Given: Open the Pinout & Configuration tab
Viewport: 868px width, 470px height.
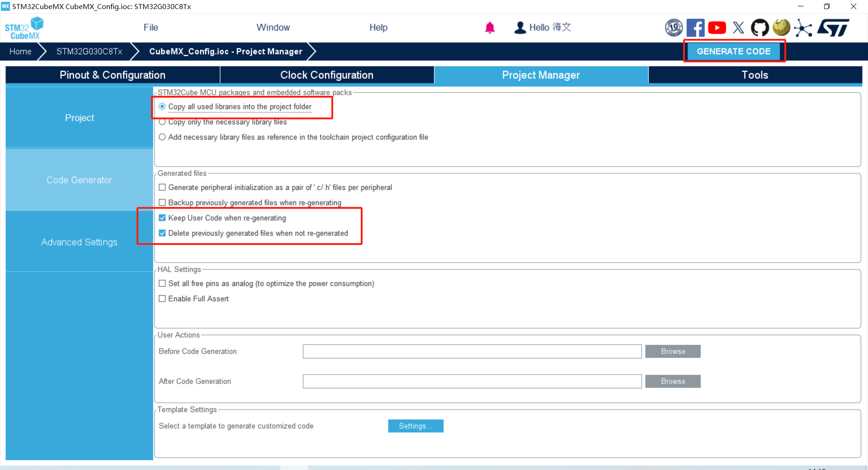Looking at the screenshot, I should (x=113, y=75).
